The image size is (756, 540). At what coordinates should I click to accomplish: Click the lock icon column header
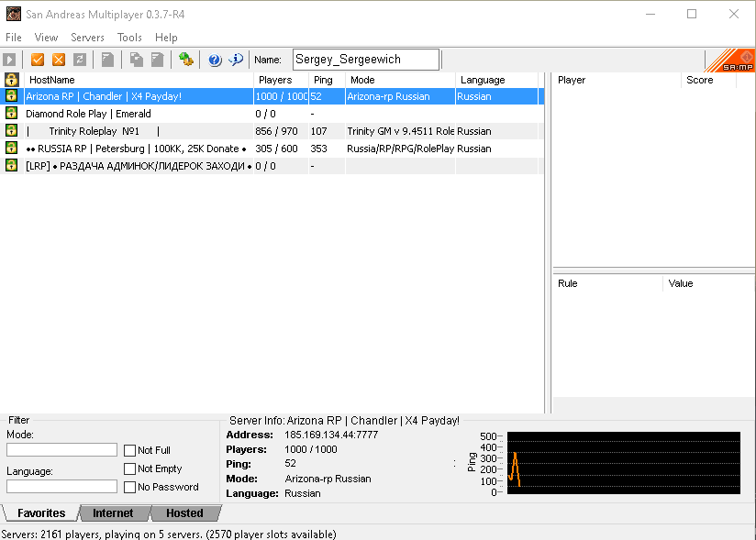(x=12, y=80)
